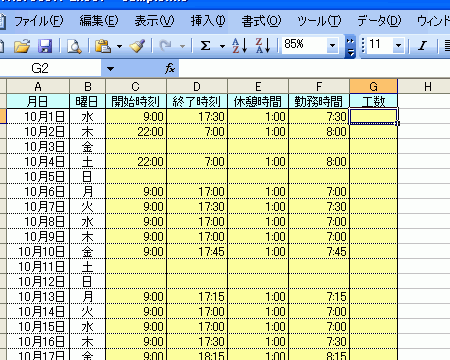The image size is (450, 360).
Task: Click the AutoSum sigma icon
Action: coord(205,46)
